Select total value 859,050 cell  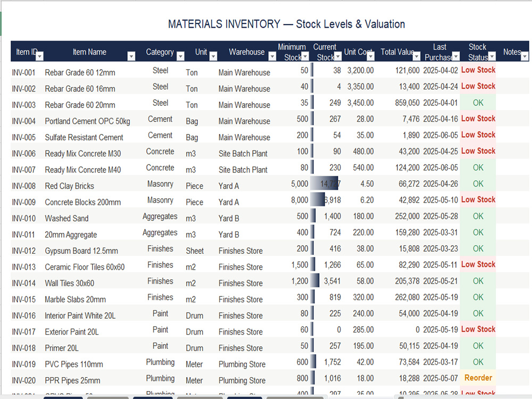407,103
